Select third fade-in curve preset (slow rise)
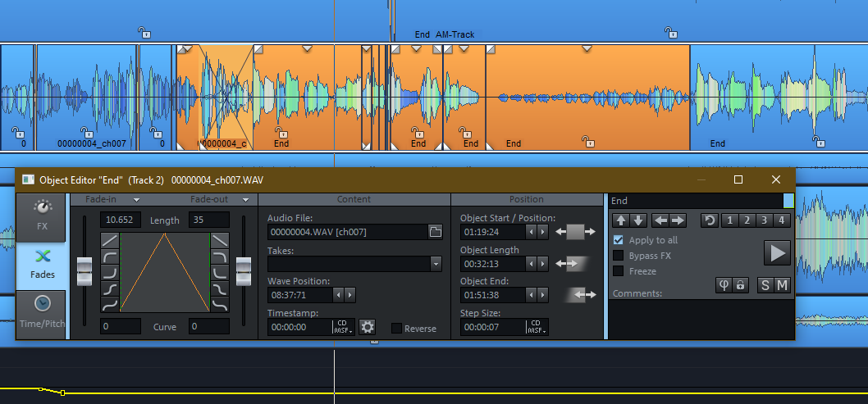Viewport: 868px width, 404px height. pos(110,272)
